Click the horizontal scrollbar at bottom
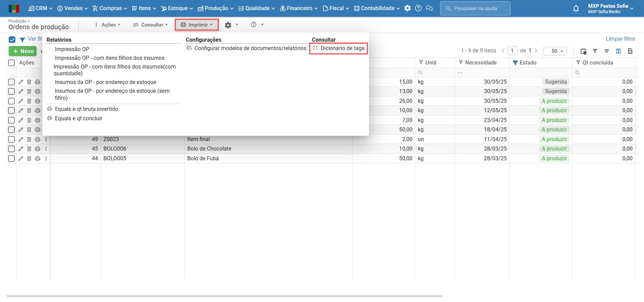This screenshot has width=644, height=302. coord(224,296)
